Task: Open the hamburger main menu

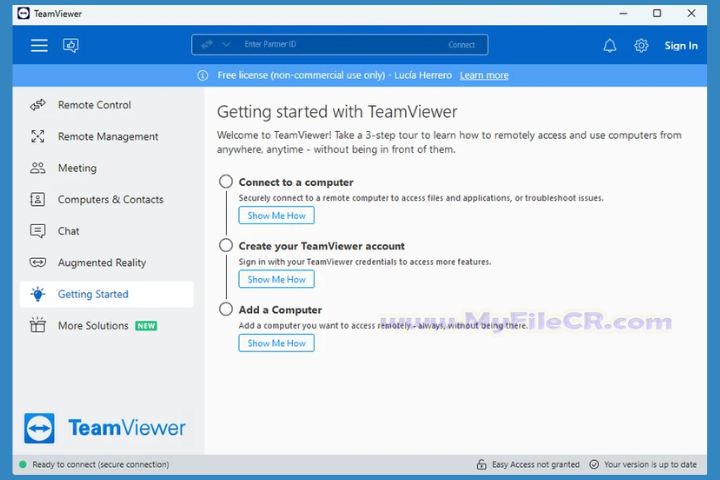Action: click(x=39, y=45)
